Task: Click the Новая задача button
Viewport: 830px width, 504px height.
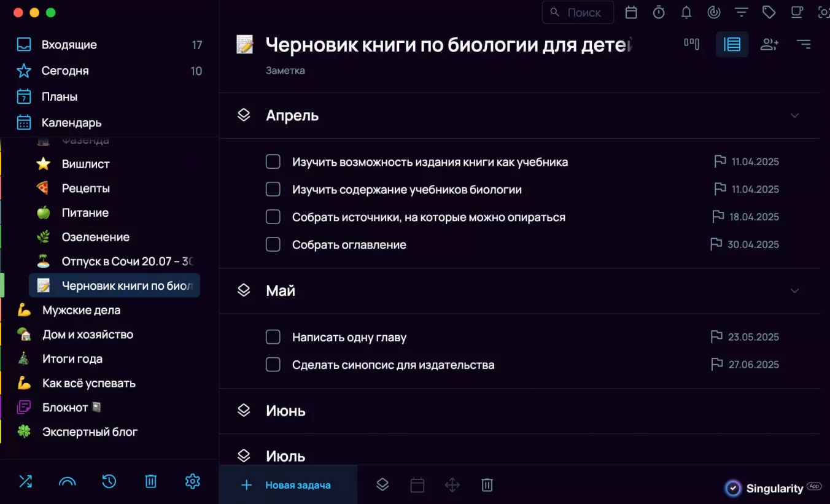Action: coord(287,485)
